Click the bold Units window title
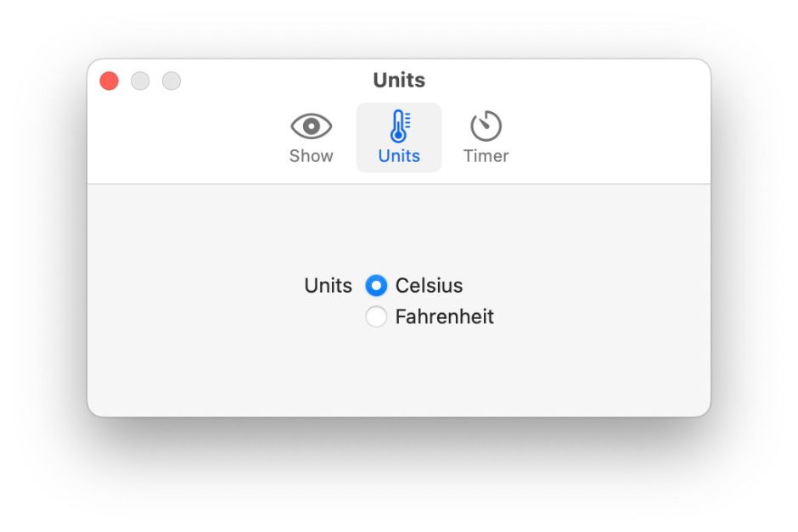This screenshot has width=798, height=532. pos(399,81)
